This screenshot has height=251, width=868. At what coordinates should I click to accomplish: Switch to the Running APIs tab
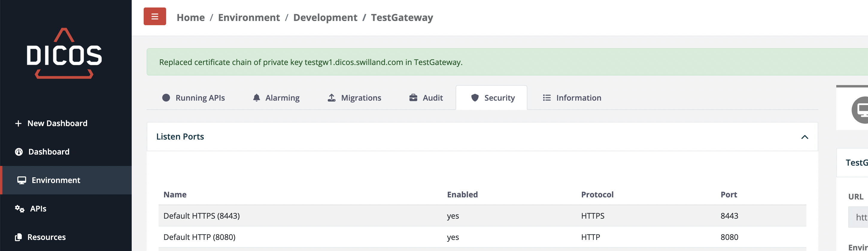tap(194, 98)
